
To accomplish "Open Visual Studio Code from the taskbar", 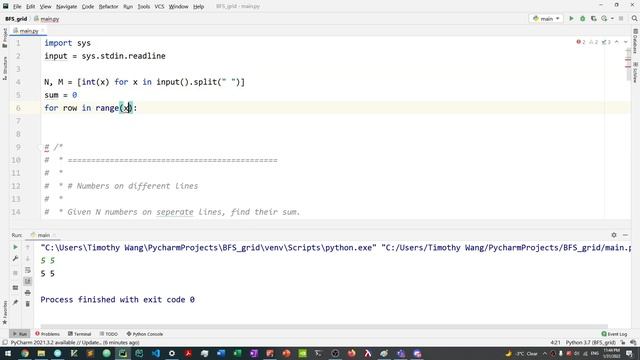I will (x=156, y=353).
